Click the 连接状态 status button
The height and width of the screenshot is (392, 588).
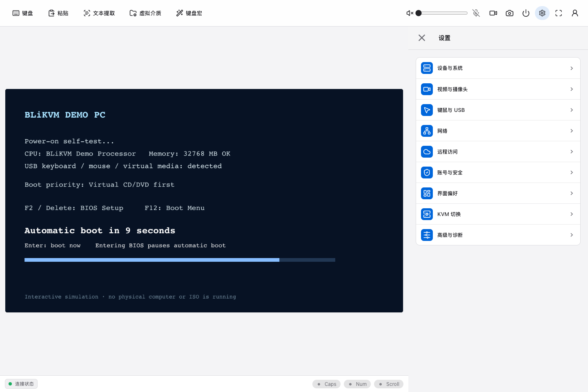[x=21, y=384]
